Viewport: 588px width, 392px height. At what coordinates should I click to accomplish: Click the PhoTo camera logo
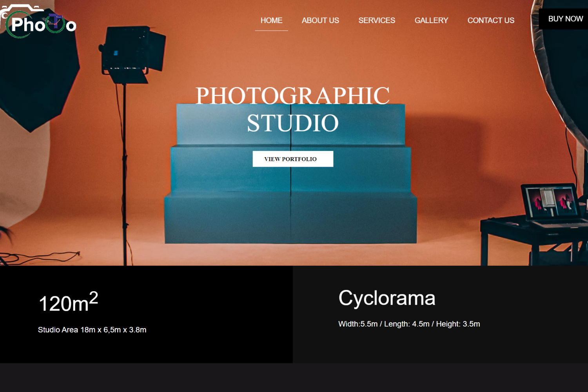point(38,22)
